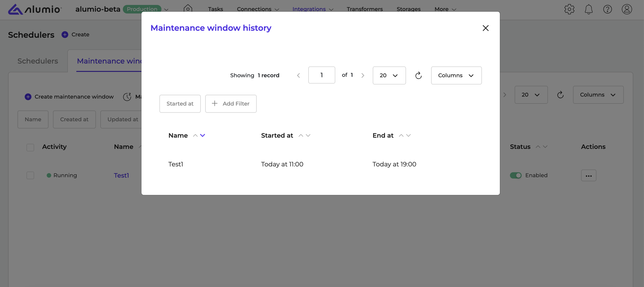Open the settings gear icon
The image size is (644, 287).
[x=569, y=9]
